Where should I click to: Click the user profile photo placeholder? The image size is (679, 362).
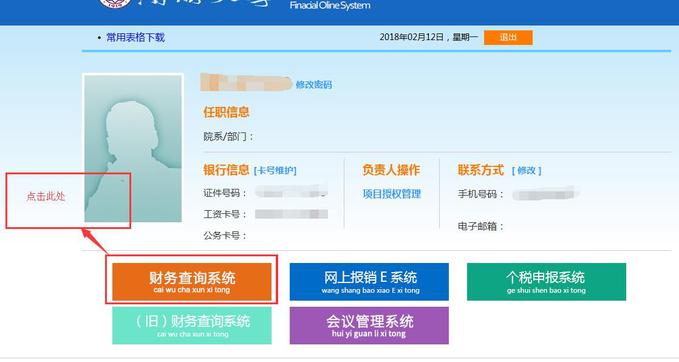(133, 148)
